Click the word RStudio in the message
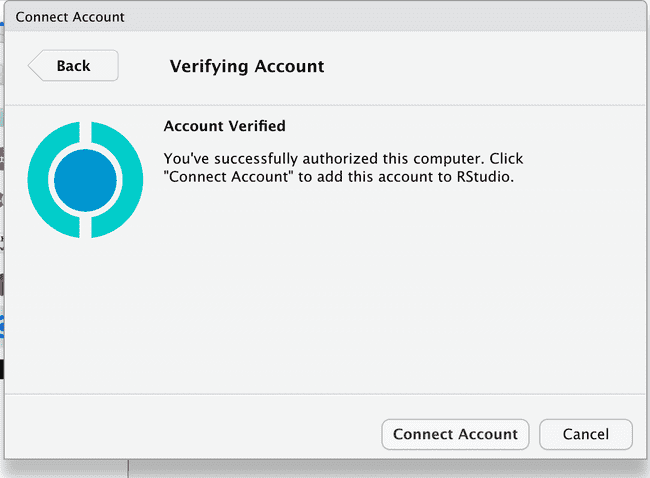This screenshot has height=478, width=650. (485, 177)
